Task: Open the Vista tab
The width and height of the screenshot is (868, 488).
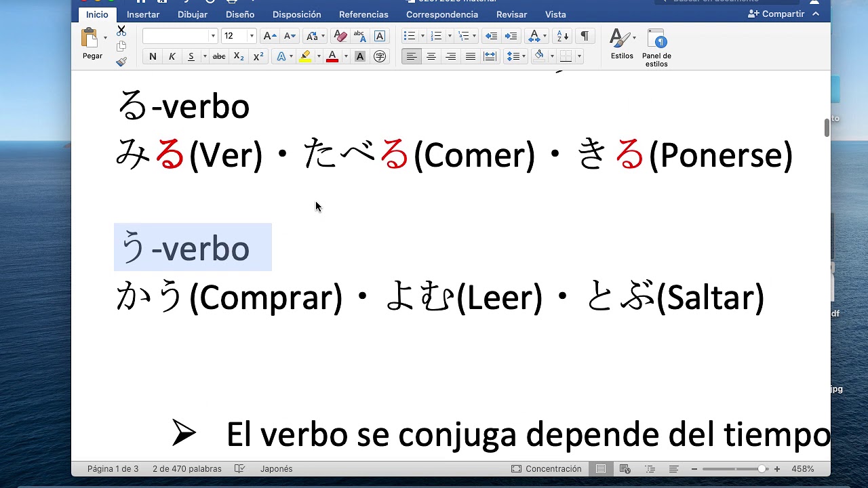Action: (x=555, y=14)
